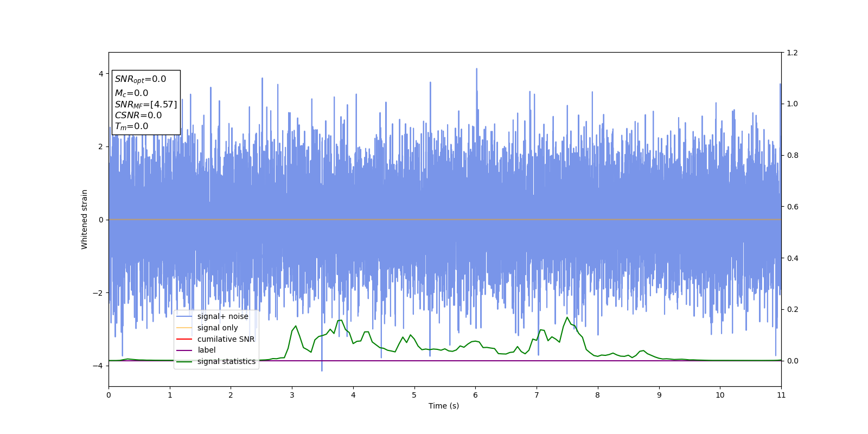Click x-axis tick label 5

[414, 395]
